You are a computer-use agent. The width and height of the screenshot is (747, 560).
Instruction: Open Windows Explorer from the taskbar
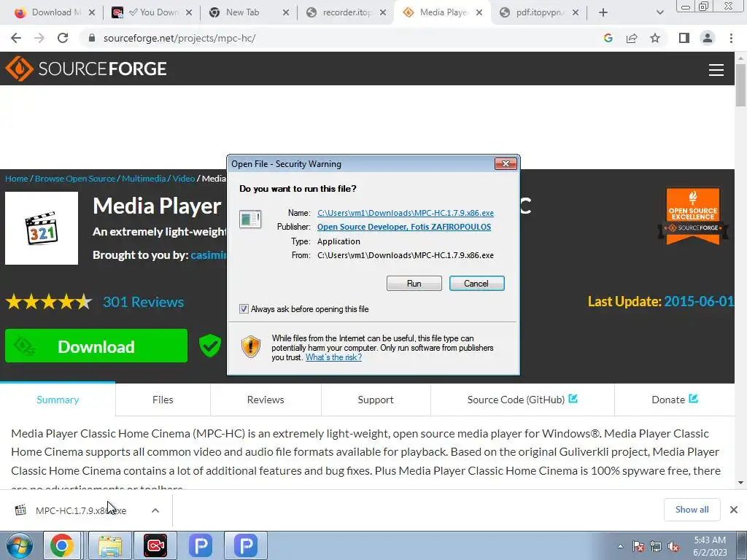[110, 545]
